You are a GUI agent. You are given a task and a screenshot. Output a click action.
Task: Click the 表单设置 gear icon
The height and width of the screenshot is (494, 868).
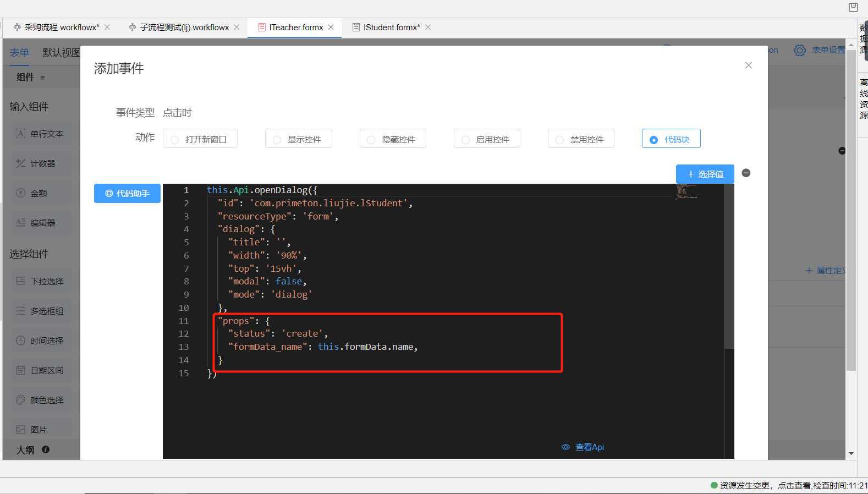pos(799,51)
